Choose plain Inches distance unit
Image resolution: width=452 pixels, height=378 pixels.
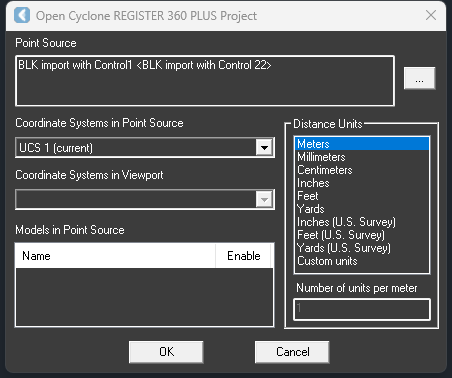(362, 183)
